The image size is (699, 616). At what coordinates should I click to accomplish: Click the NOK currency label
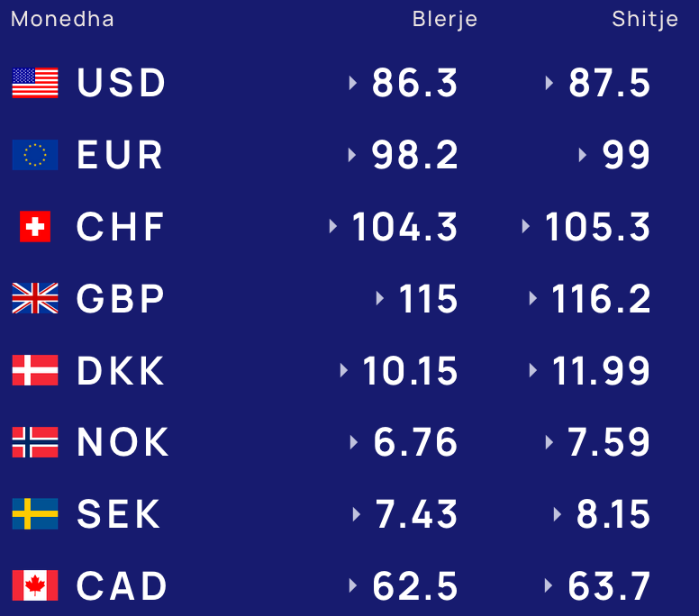123,442
